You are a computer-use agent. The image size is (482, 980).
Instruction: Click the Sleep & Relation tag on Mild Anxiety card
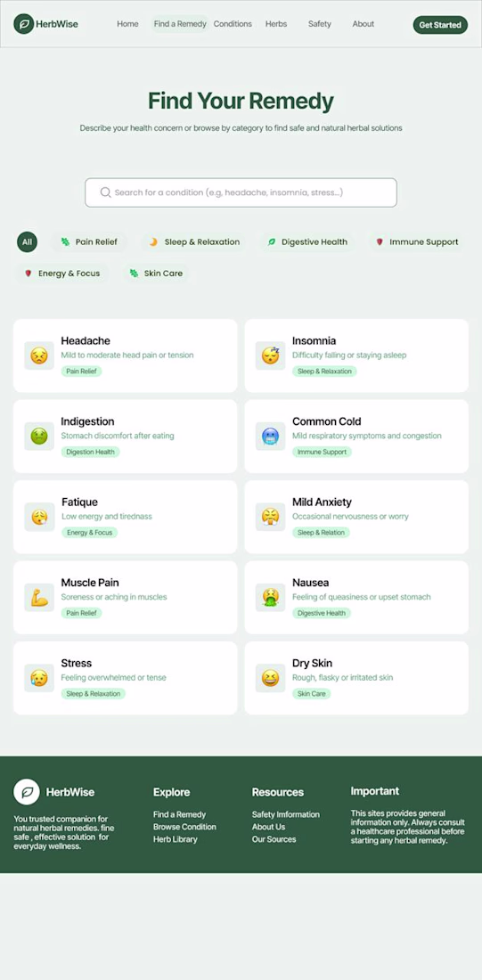coord(321,533)
